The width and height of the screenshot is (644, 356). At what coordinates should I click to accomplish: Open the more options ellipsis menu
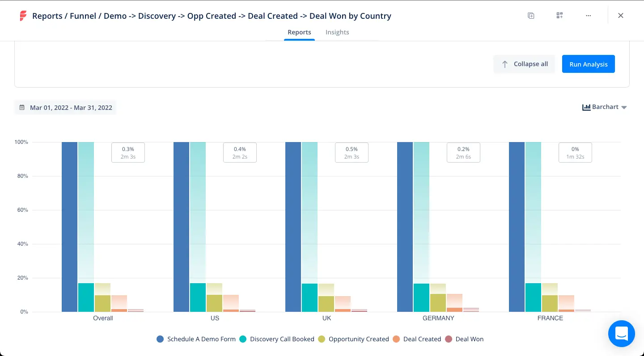point(588,15)
